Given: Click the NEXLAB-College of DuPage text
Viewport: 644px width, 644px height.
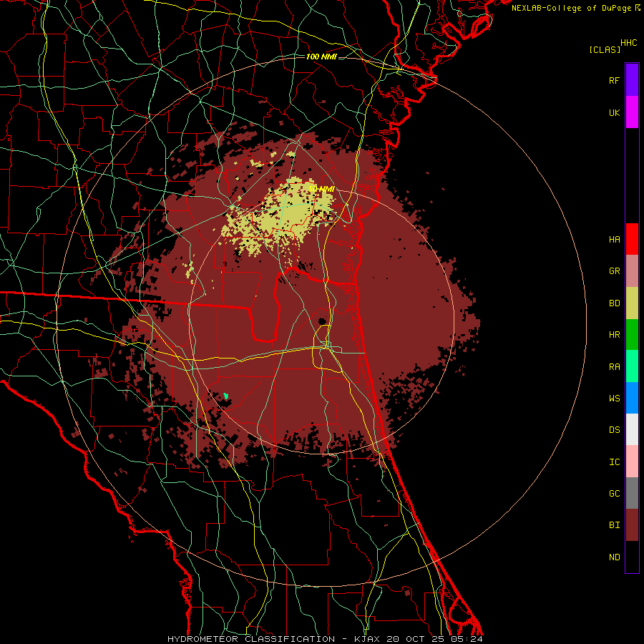Looking at the screenshot, I should (571, 8).
